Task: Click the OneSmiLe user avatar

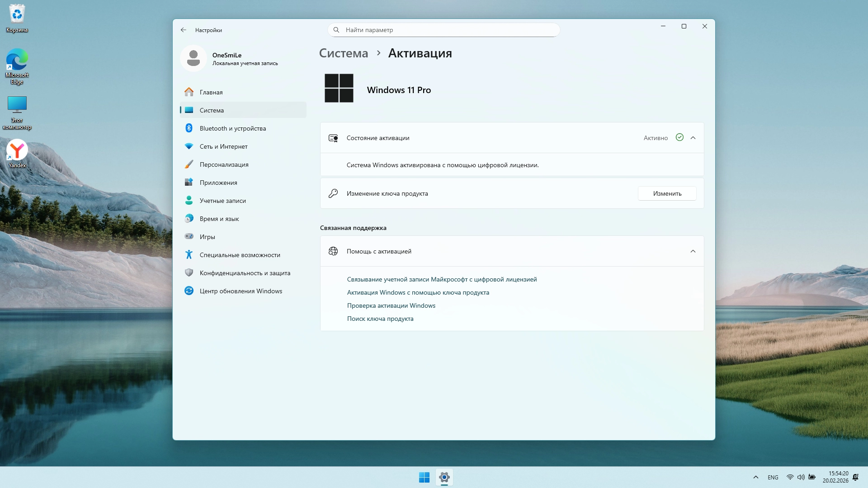Action: 193,58
